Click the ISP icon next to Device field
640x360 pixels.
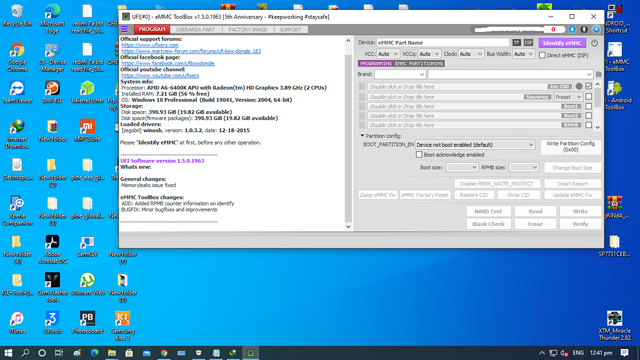pos(529,43)
